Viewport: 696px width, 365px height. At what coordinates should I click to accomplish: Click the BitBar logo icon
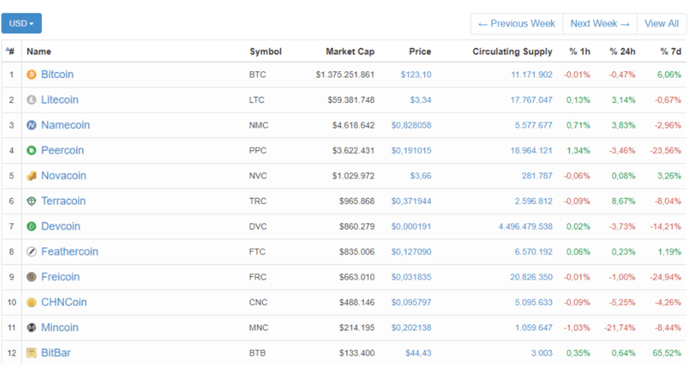coord(31,353)
